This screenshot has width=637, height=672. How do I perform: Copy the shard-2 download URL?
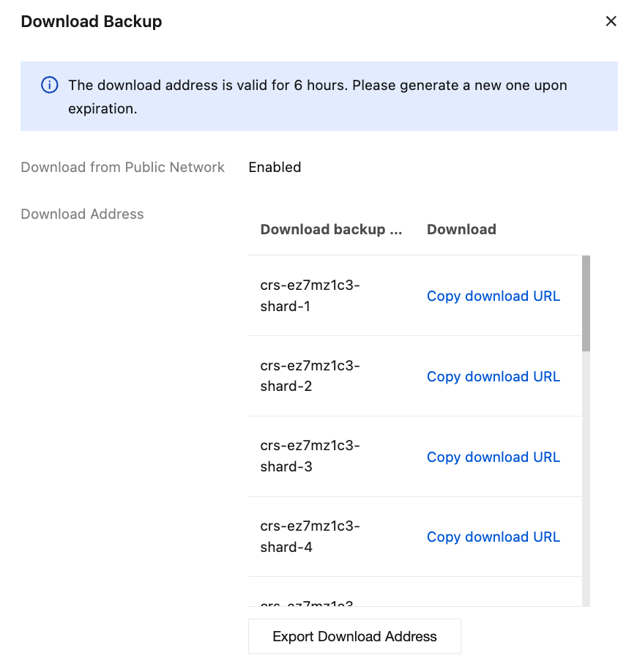click(493, 376)
